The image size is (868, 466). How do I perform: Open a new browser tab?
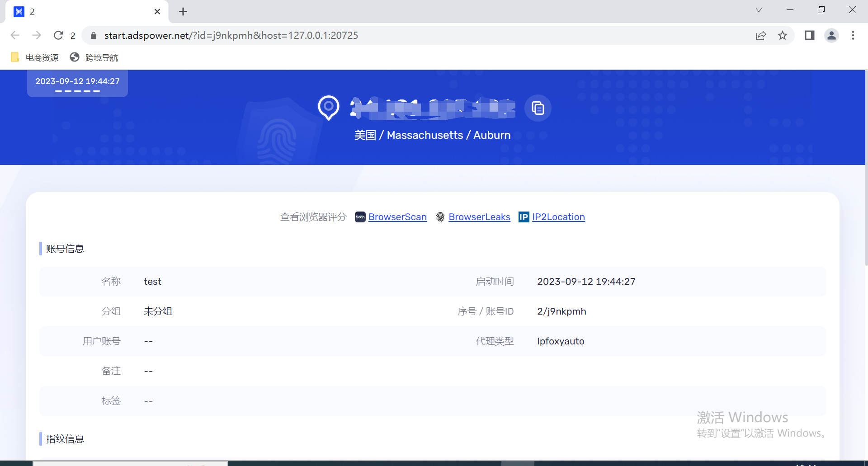pos(183,12)
